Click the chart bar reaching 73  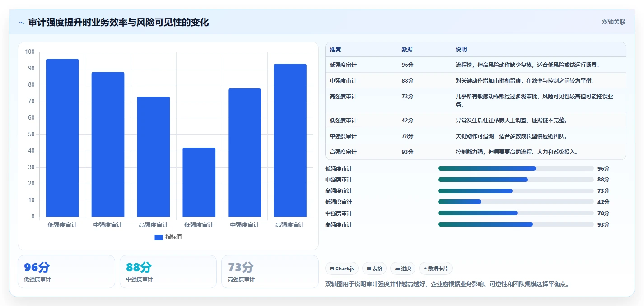pos(154,157)
